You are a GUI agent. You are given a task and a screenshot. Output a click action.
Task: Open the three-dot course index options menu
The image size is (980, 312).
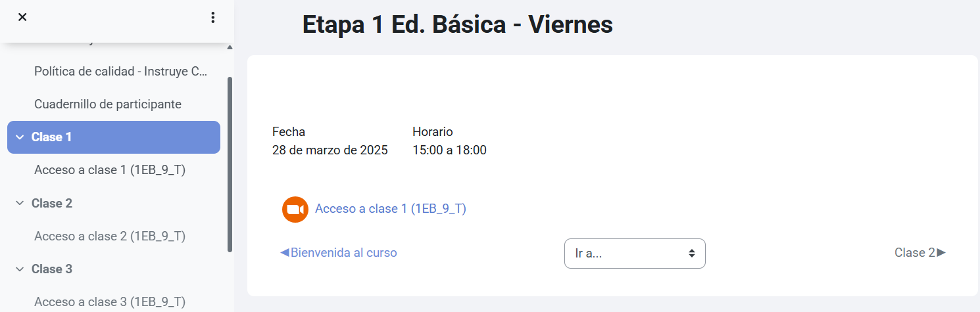point(212,17)
